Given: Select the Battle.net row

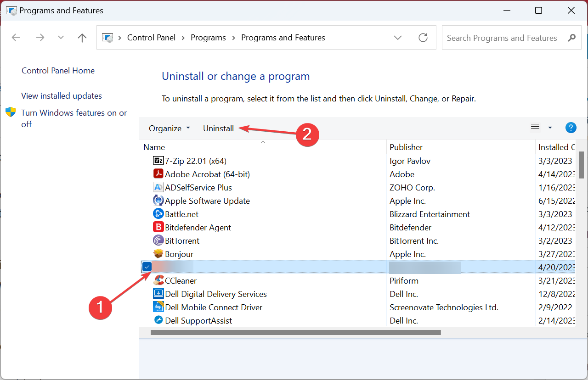Looking at the screenshot, I should (x=358, y=214).
